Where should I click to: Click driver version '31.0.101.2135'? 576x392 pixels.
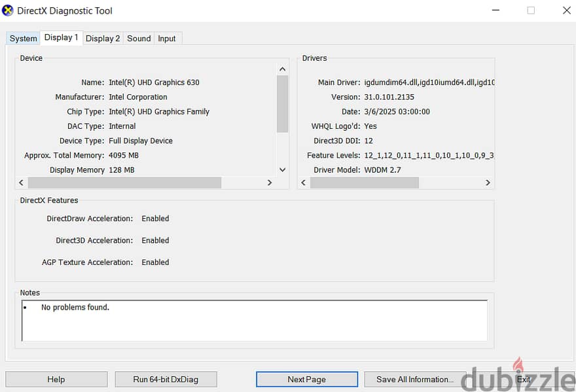[389, 97]
